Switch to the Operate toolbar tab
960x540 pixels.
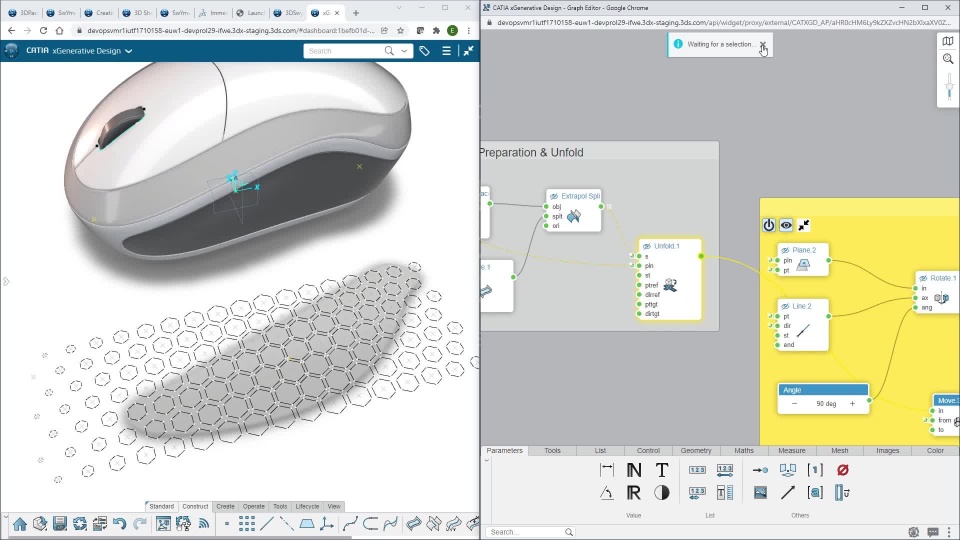pos(253,506)
